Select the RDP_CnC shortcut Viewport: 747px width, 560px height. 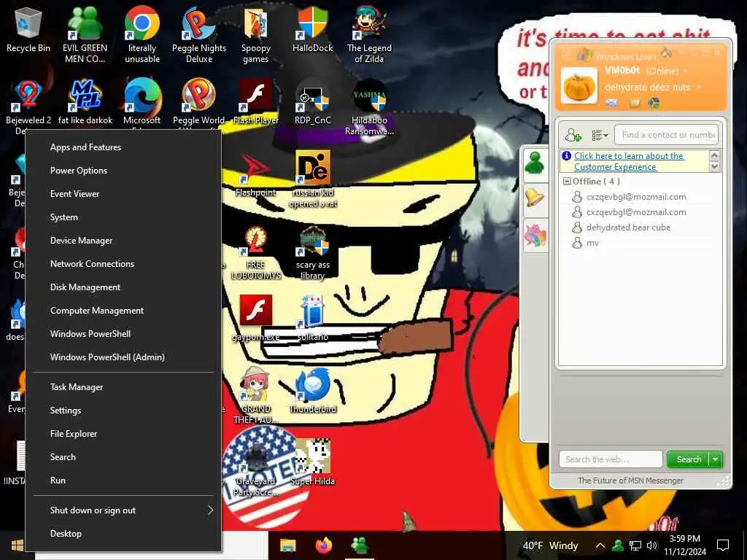312,102
